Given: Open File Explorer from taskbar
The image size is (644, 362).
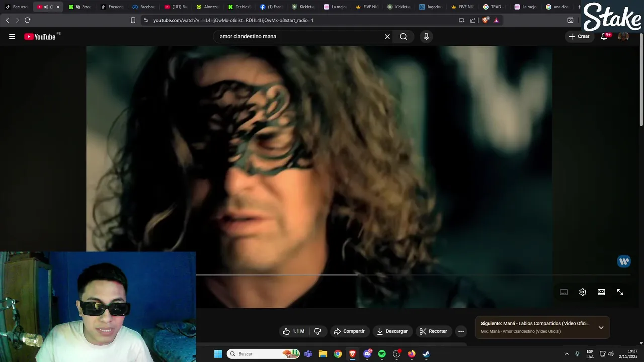Looking at the screenshot, I should (x=323, y=354).
